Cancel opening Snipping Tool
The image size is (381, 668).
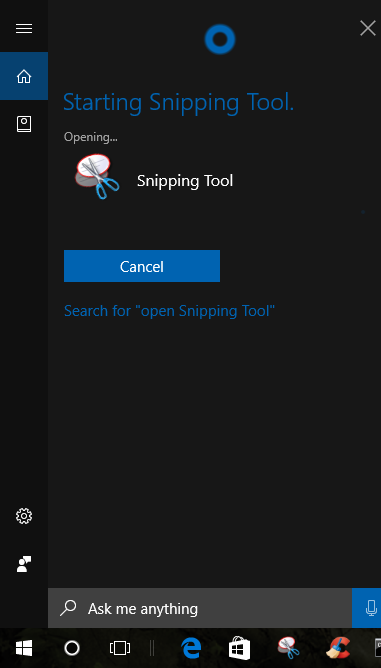click(x=142, y=266)
